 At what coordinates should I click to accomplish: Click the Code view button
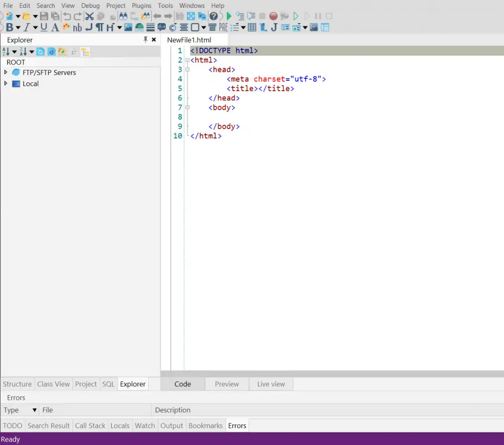182,384
